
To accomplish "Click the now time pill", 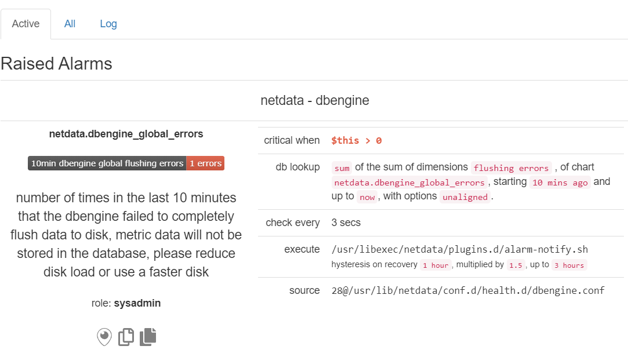I will coord(366,196).
